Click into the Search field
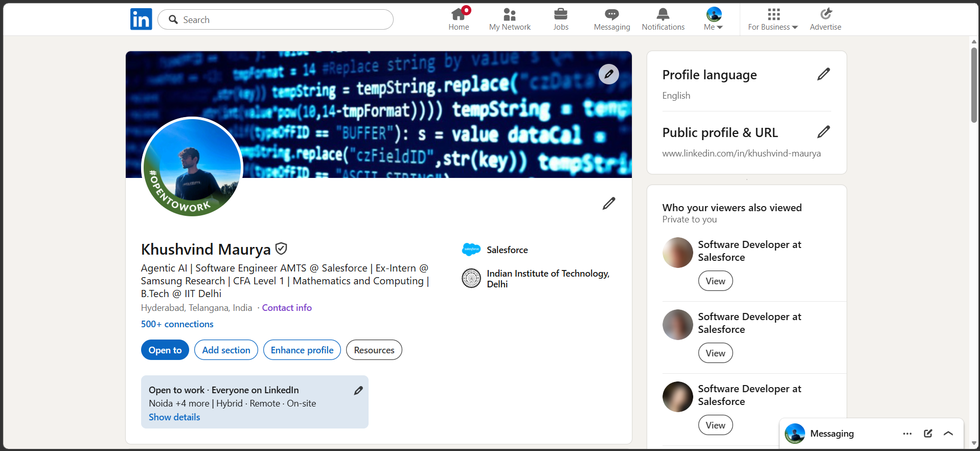The width and height of the screenshot is (980, 451). point(276,19)
